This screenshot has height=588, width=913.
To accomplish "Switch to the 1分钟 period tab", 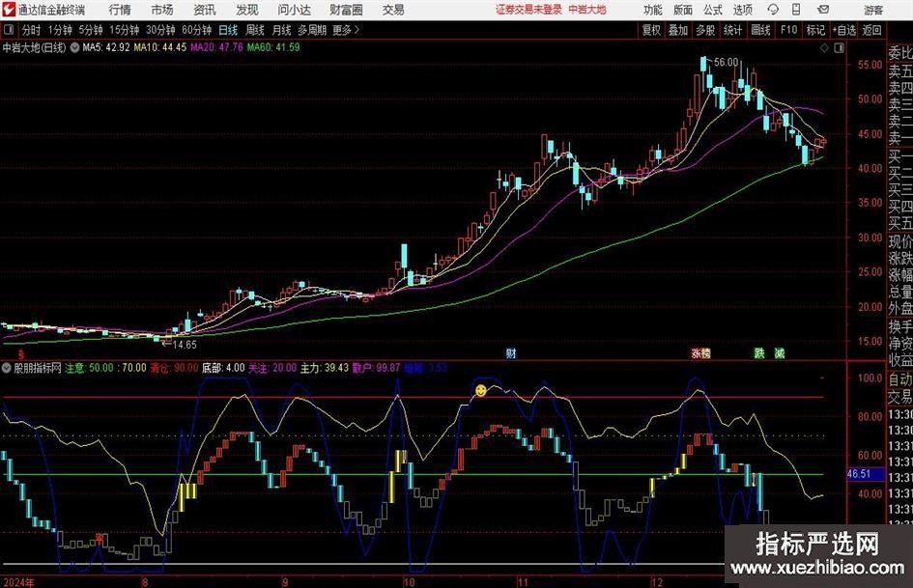I will point(60,30).
